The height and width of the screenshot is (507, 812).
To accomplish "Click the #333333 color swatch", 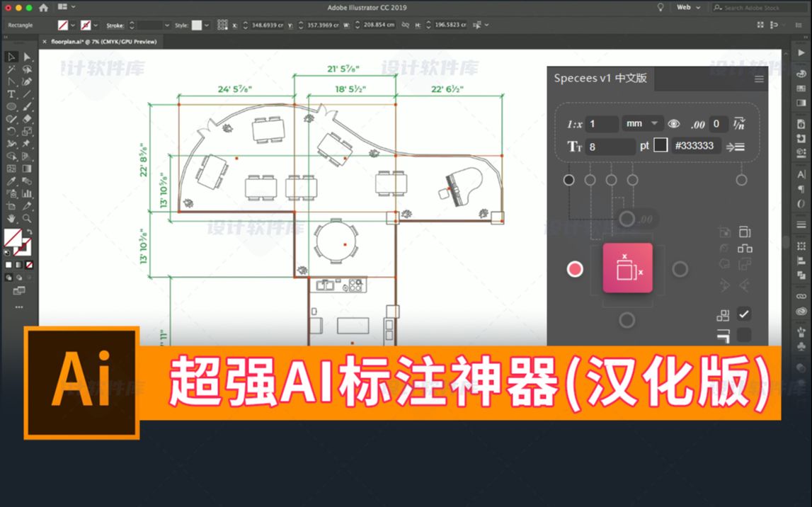I will pos(661,145).
